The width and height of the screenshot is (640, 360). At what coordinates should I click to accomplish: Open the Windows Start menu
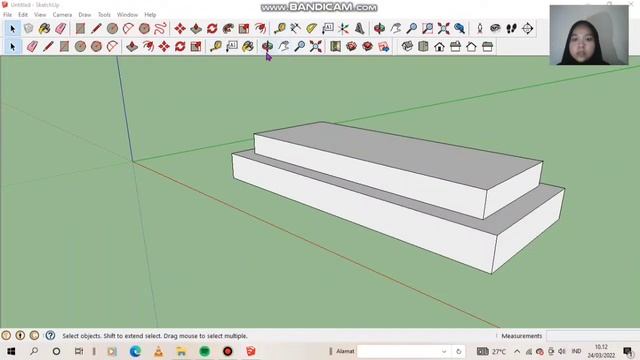click(11, 351)
